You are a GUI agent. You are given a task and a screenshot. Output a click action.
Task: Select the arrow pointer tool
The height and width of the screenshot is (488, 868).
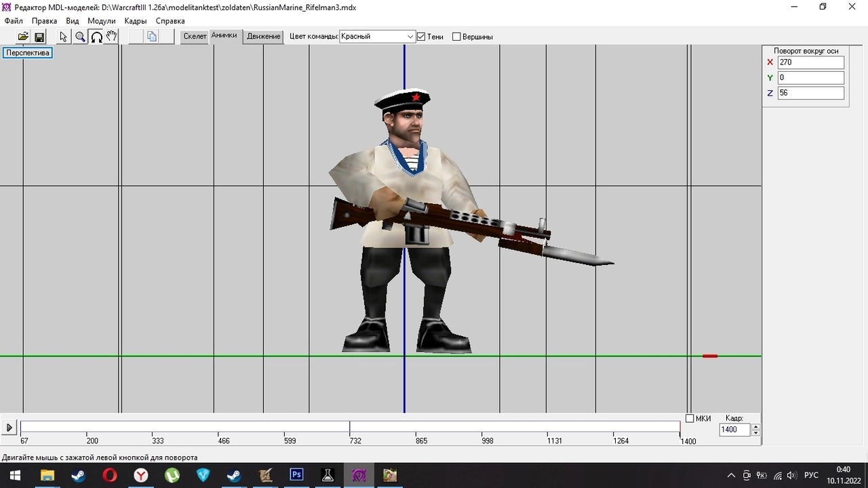[x=64, y=37]
